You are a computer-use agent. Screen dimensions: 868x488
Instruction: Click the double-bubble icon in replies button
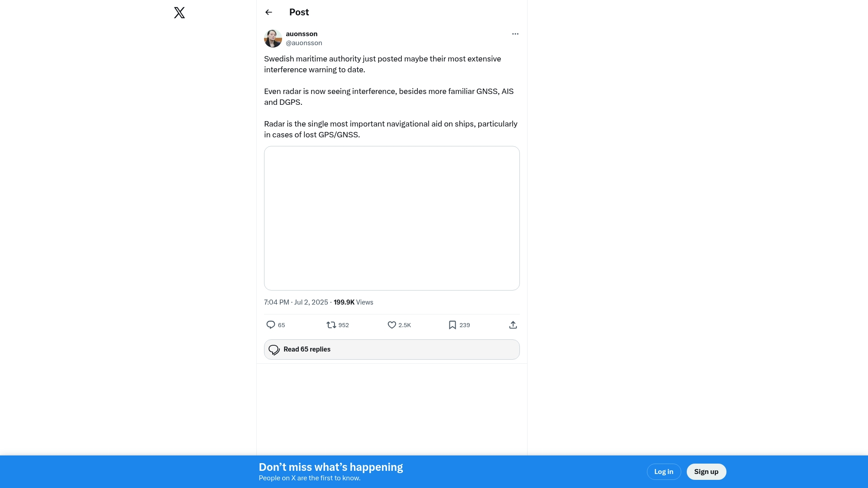pos(274,350)
